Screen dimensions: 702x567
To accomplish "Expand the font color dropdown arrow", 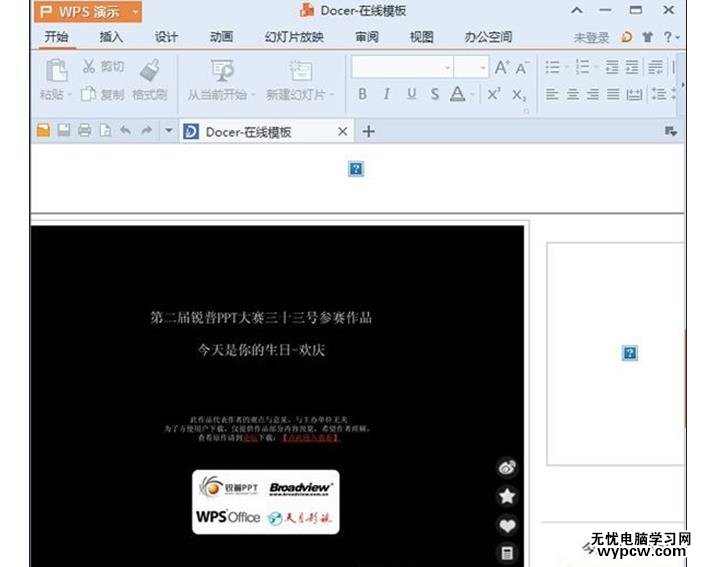I will pos(472,94).
